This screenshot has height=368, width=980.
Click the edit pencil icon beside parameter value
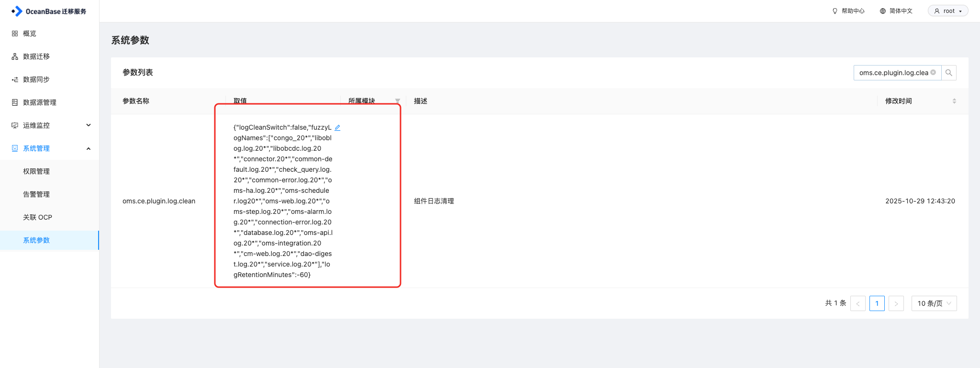click(337, 128)
